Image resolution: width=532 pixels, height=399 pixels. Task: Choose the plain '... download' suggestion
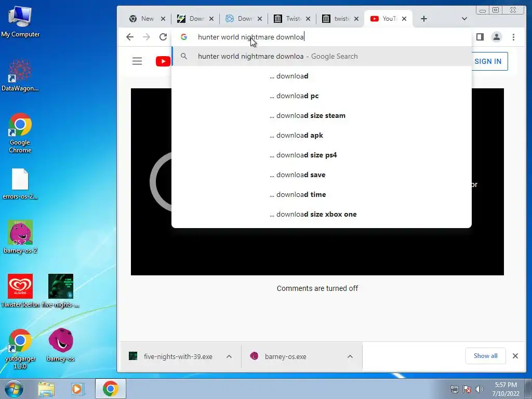[322, 76]
